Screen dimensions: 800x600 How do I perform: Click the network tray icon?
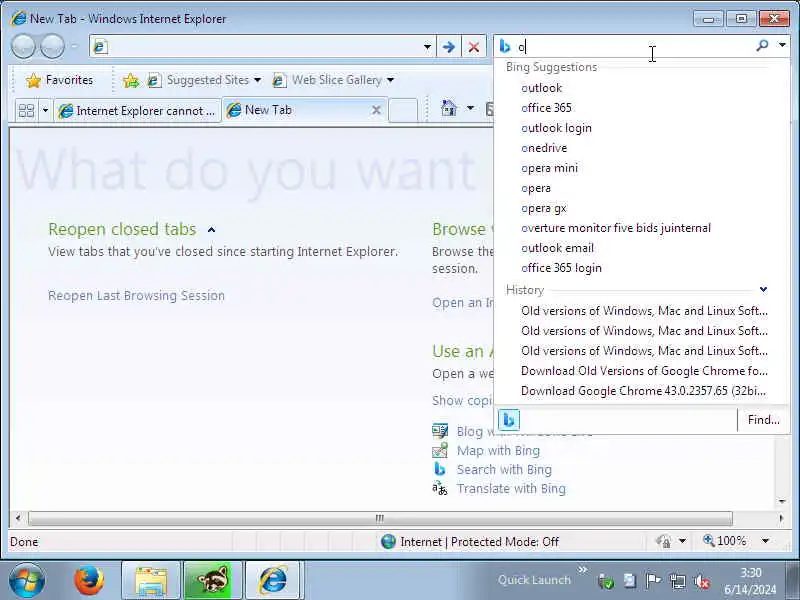(678, 581)
